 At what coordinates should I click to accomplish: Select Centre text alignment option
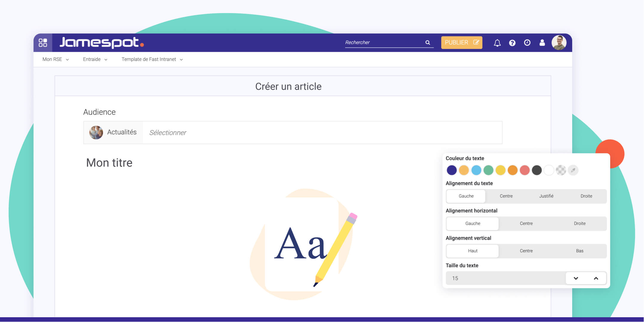[x=506, y=196]
